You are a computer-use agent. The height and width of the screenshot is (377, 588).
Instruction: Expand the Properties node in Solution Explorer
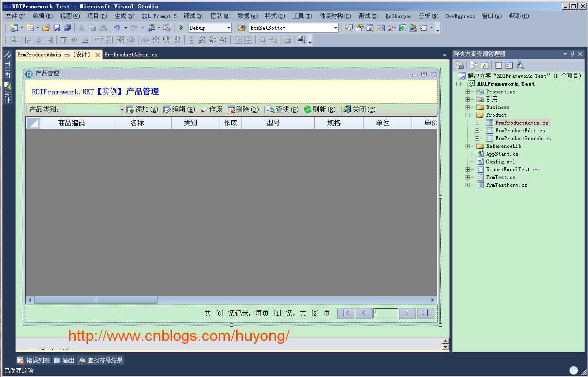pyautogui.click(x=467, y=92)
